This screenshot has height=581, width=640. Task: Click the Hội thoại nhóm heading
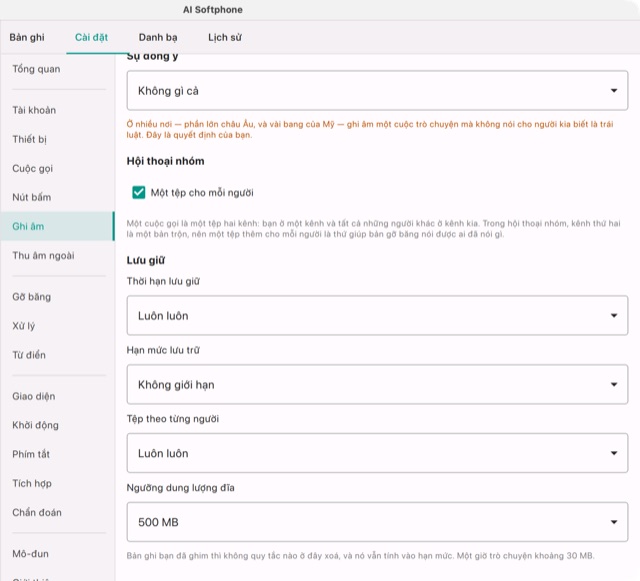point(165,161)
